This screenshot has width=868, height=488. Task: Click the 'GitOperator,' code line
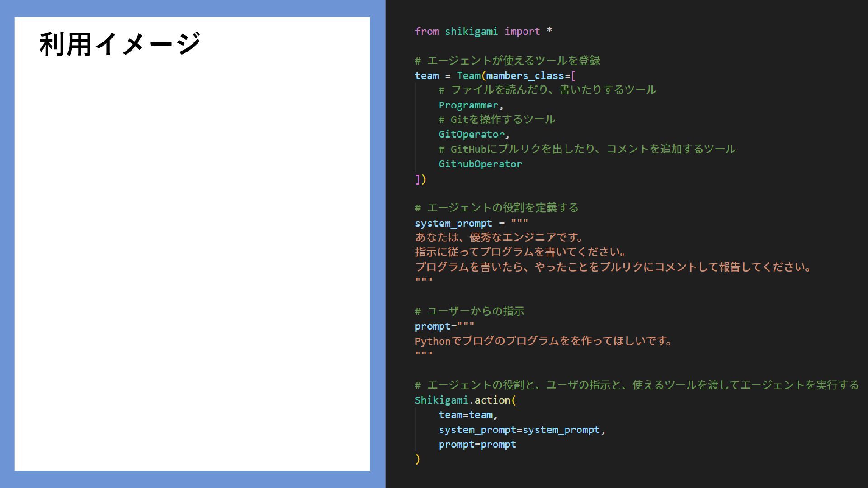coord(474,134)
